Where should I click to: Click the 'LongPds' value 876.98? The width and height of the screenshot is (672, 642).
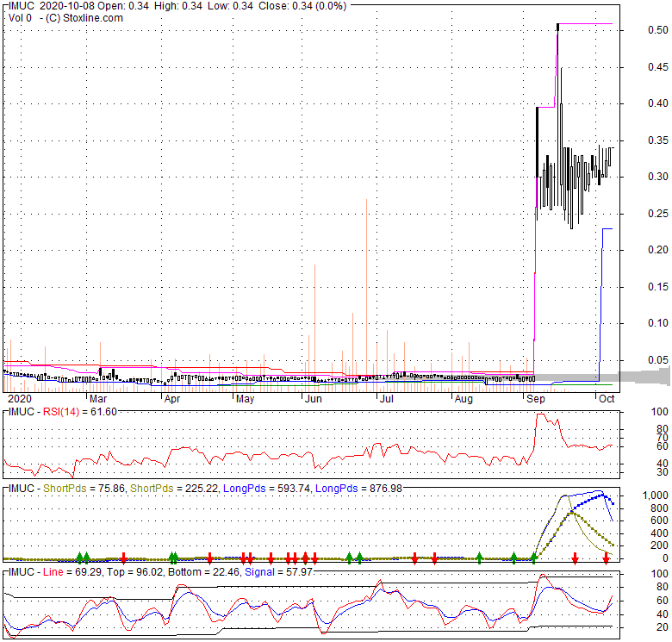(386, 489)
